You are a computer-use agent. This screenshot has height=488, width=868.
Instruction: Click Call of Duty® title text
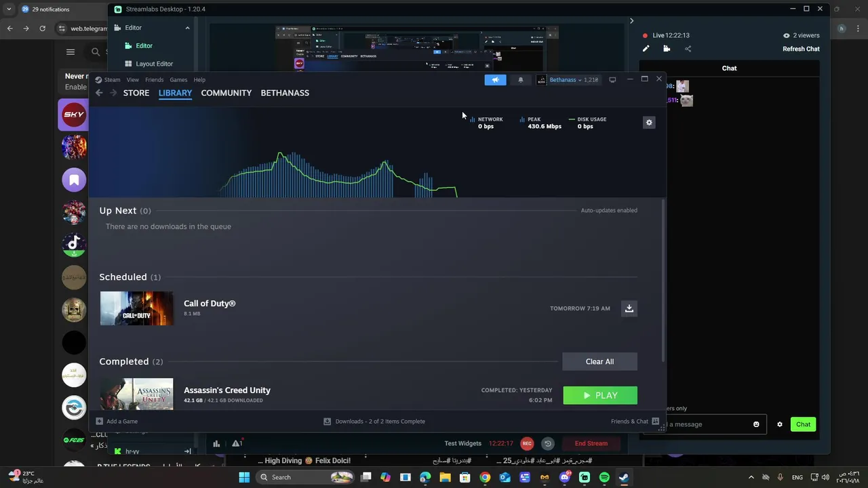tap(210, 304)
